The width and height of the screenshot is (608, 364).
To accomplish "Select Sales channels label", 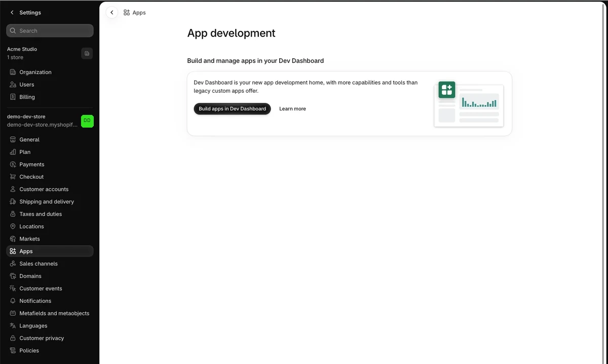I will pyautogui.click(x=39, y=264).
